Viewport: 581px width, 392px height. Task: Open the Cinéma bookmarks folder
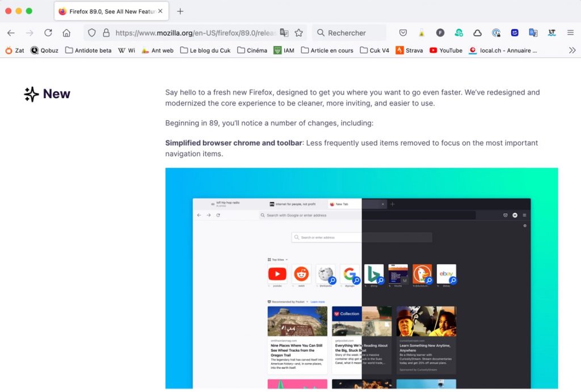coord(252,50)
